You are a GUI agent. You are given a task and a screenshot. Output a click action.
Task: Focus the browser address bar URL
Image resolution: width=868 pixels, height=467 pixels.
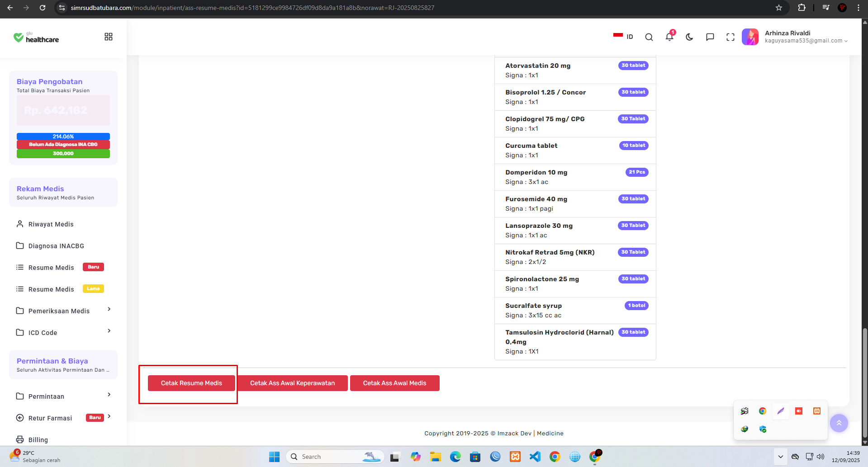pyautogui.click(x=252, y=8)
